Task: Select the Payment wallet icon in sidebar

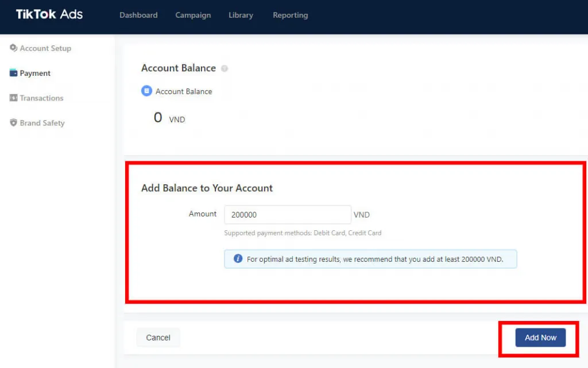Action: pos(14,73)
